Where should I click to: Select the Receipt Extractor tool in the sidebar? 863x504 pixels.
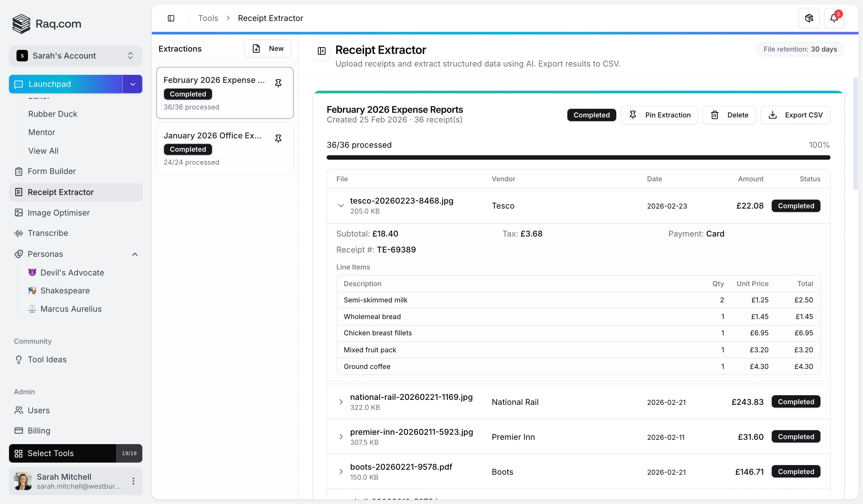point(61,192)
